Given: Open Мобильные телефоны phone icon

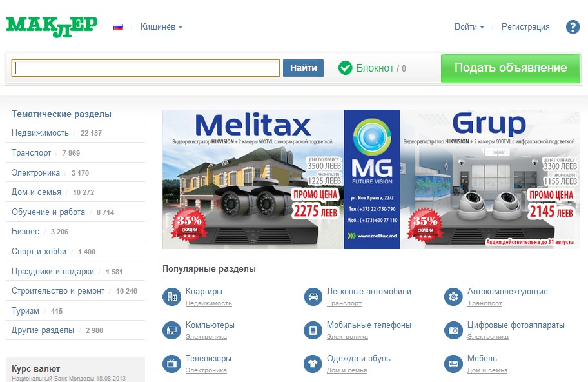Looking at the screenshot, I should [313, 330].
